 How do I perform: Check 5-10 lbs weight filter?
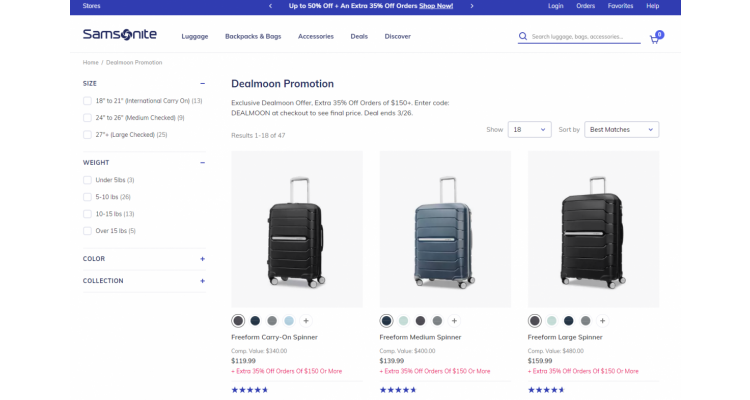coord(87,197)
